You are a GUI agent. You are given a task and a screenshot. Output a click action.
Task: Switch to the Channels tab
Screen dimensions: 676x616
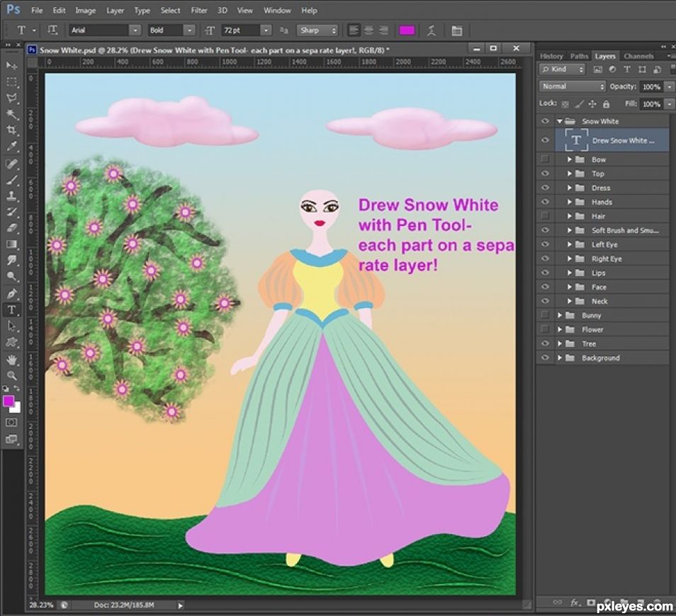point(638,56)
